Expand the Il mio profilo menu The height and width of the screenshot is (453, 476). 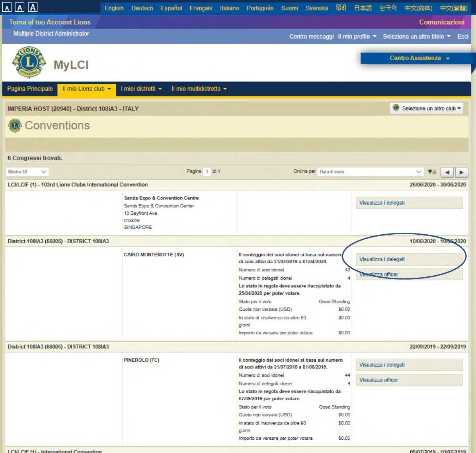(x=357, y=36)
